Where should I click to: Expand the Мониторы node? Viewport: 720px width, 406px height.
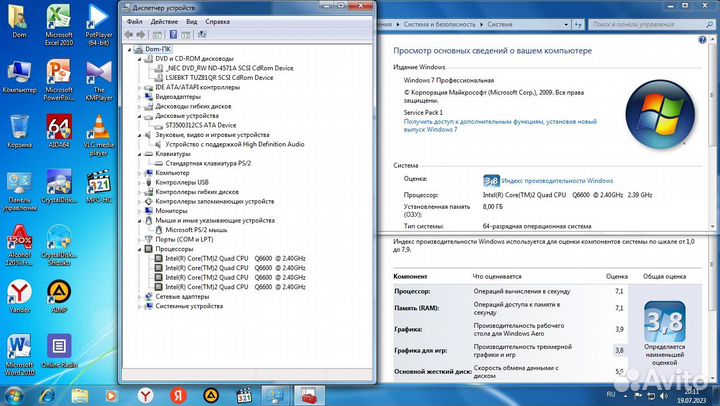[x=140, y=211]
